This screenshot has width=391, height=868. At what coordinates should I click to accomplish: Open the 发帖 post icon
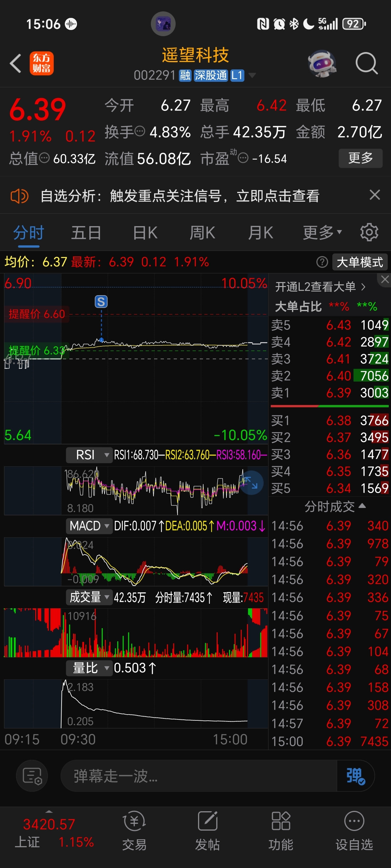point(207,831)
